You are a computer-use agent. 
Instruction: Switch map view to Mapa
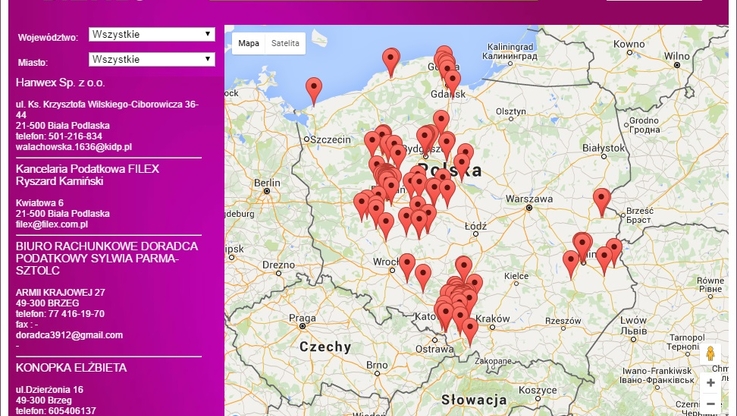(249, 43)
